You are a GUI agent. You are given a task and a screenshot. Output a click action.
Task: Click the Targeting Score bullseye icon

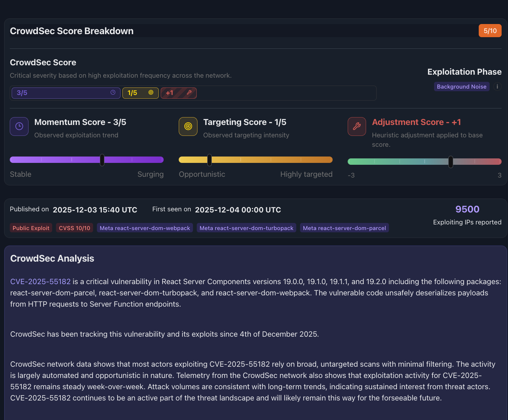pos(188,126)
